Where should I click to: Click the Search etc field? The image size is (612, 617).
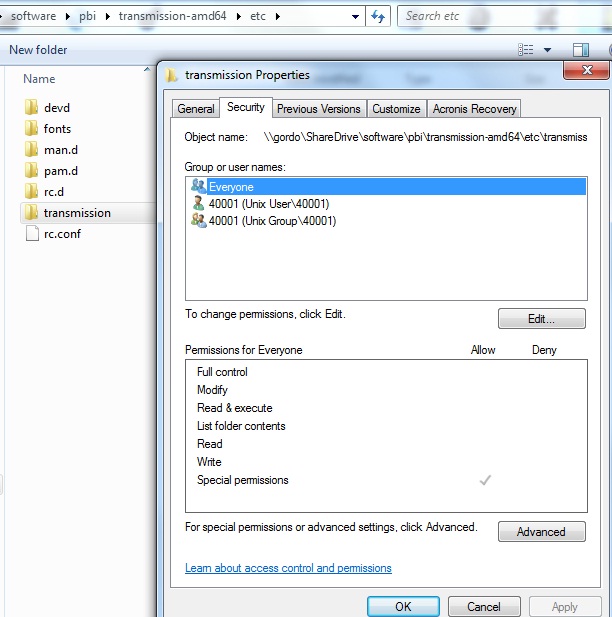click(504, 16)
